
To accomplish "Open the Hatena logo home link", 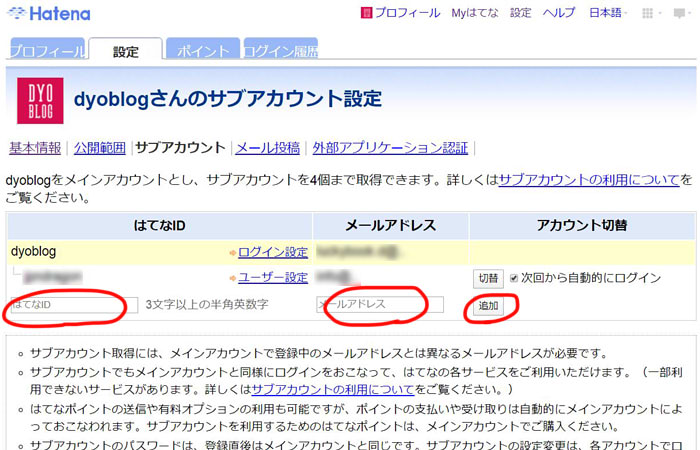I will point(49,14).
